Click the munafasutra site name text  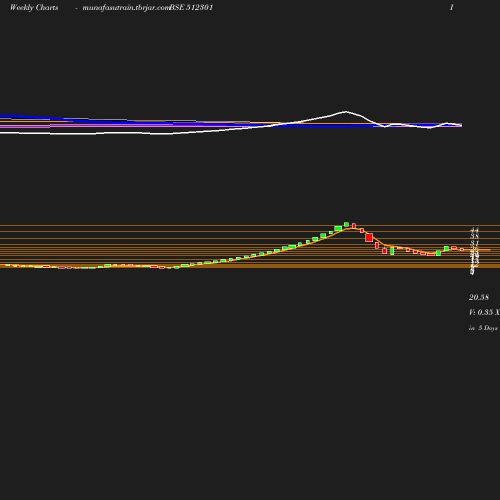pyautogui.click(x=126, y=8)
